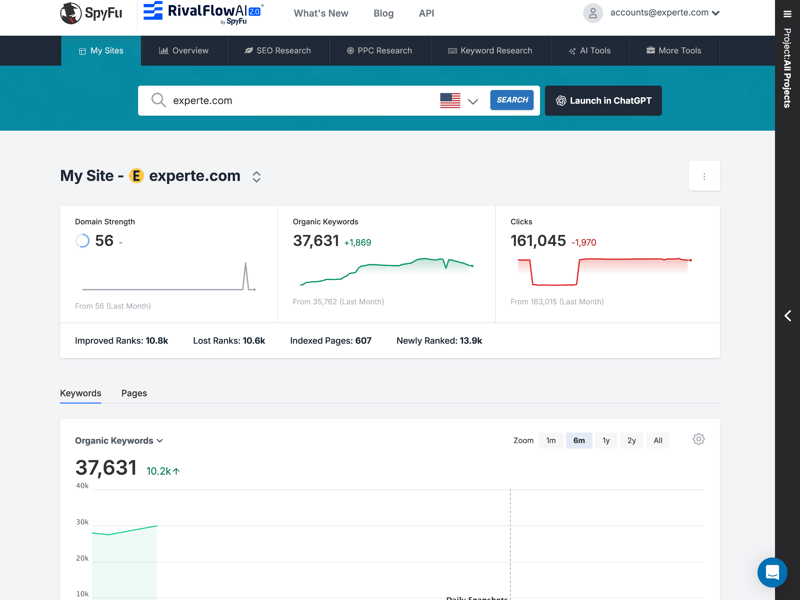Click Launch in ChatGPT button
Screen dimensions: 800x600
603,101
